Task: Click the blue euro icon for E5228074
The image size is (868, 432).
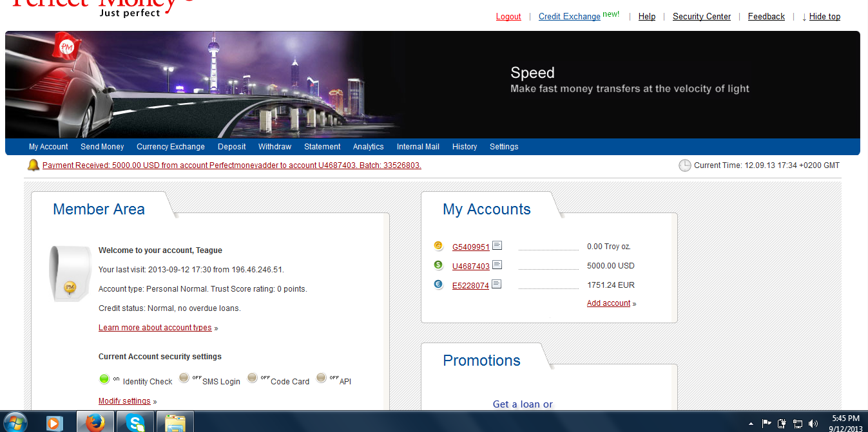Action: pos(438,284)
